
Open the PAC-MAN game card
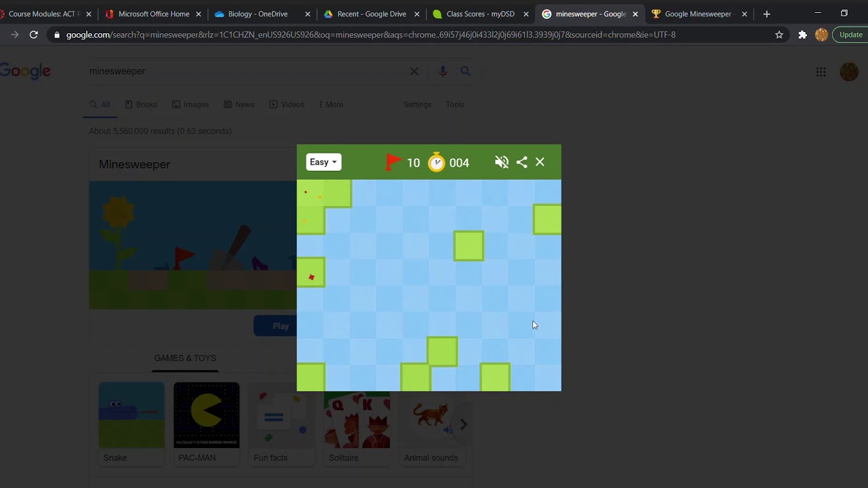(x=206, y=424)
